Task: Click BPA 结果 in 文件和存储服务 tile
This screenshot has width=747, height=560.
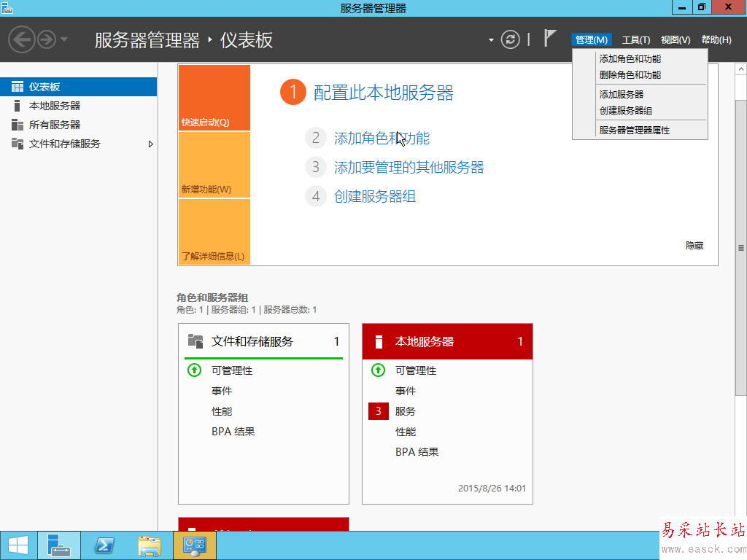Action: point(233,432)
